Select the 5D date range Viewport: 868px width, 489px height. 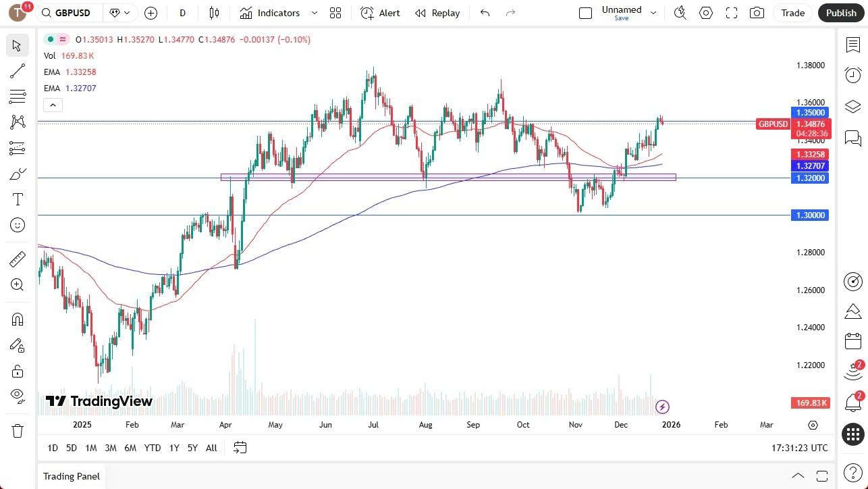click(x=71, y=448)
